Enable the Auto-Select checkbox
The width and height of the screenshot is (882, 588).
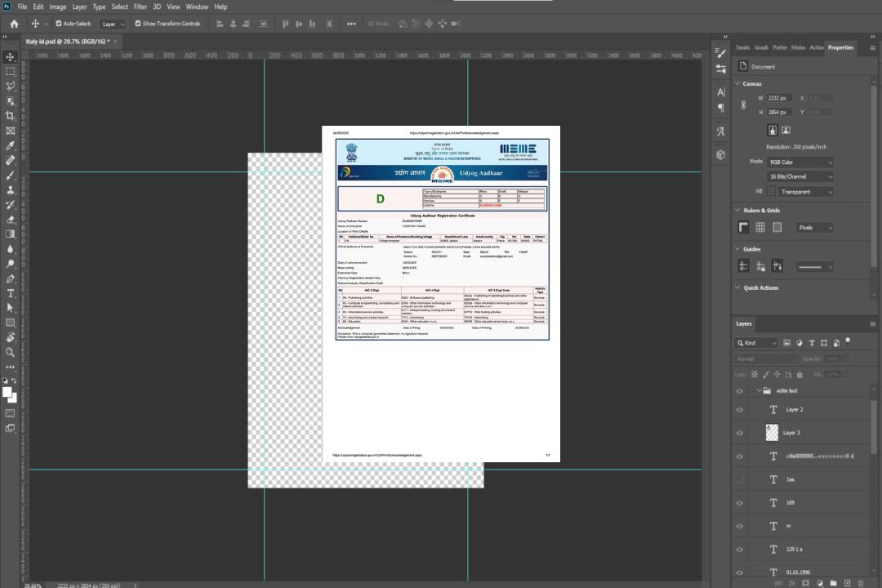pyautogui.click(x=59, y=24)
